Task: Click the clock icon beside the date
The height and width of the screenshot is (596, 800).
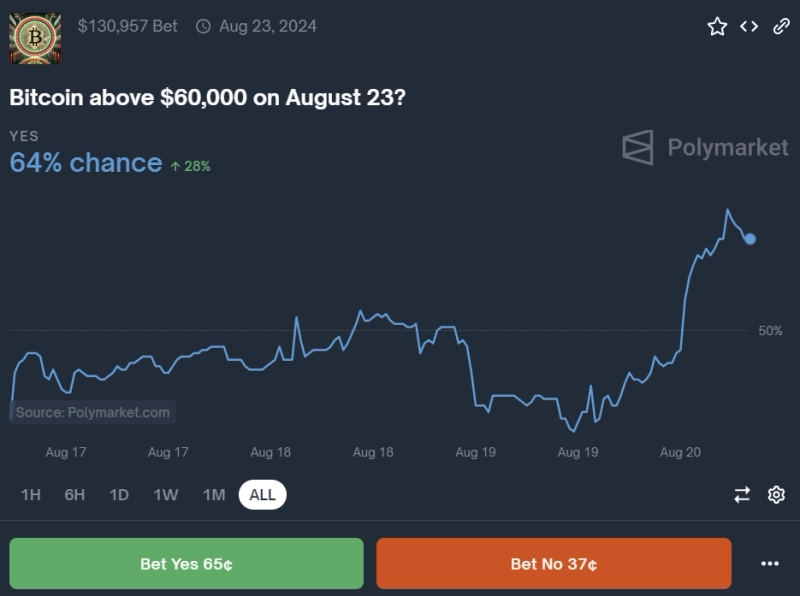Action: (x=203, y=27)
